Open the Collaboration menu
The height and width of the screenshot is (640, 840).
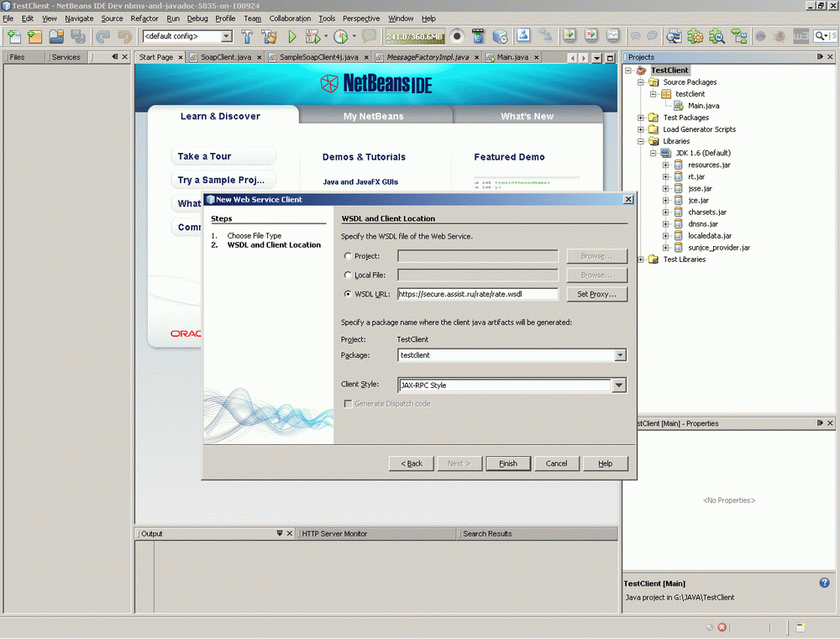point(290,18)
